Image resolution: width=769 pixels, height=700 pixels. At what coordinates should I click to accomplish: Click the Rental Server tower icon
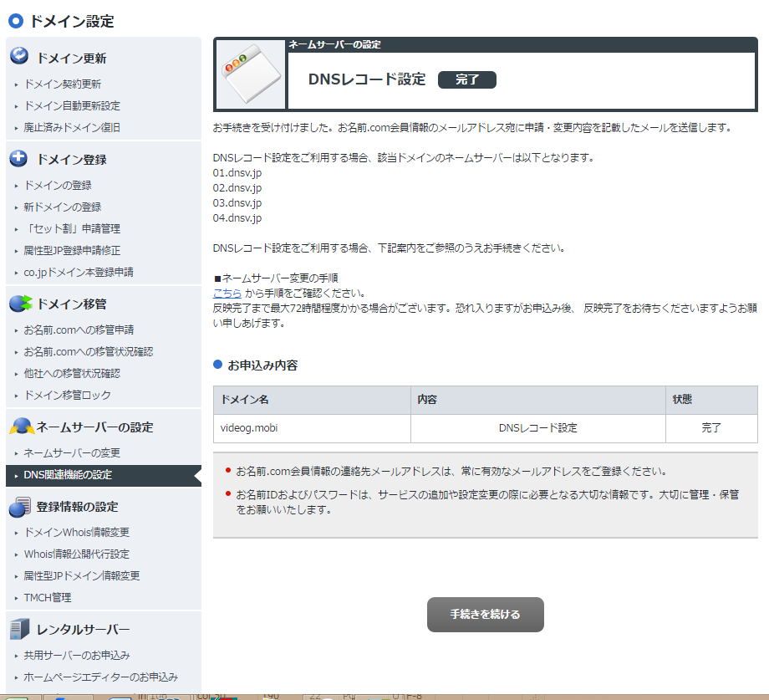pyautogui.click(x=19, y=629)
